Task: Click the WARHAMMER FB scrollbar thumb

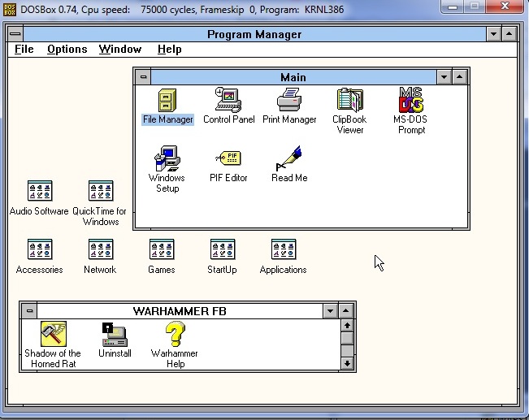Action: (x=347, y=339)
